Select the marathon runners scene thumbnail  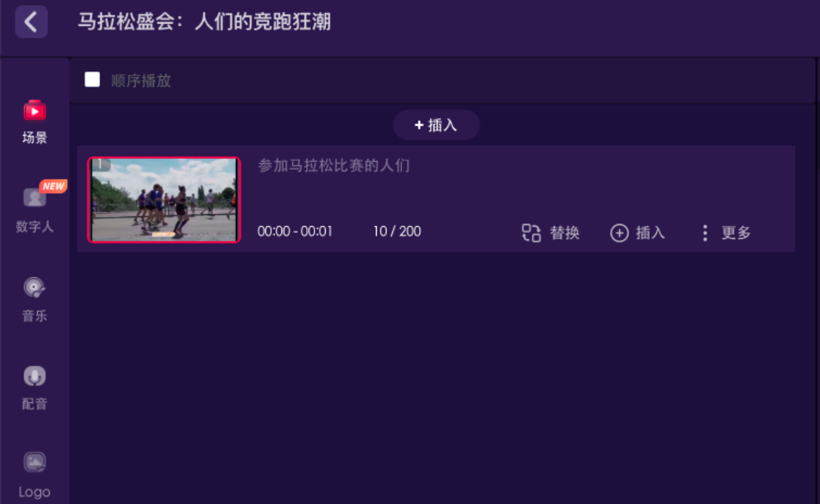164,199
